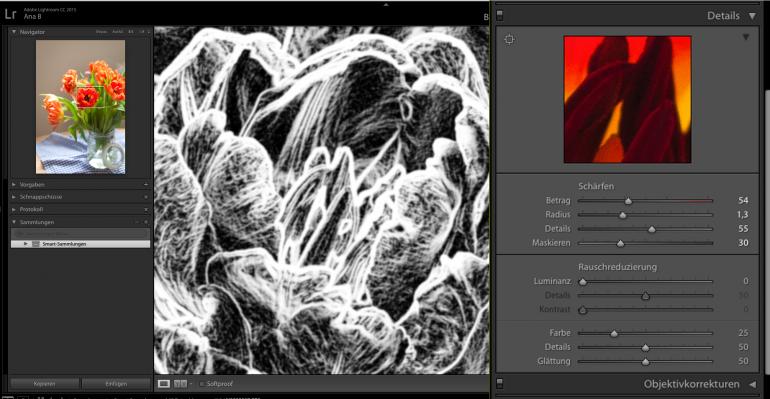Switch to before/after comparison view

click(x=180, y=383)
